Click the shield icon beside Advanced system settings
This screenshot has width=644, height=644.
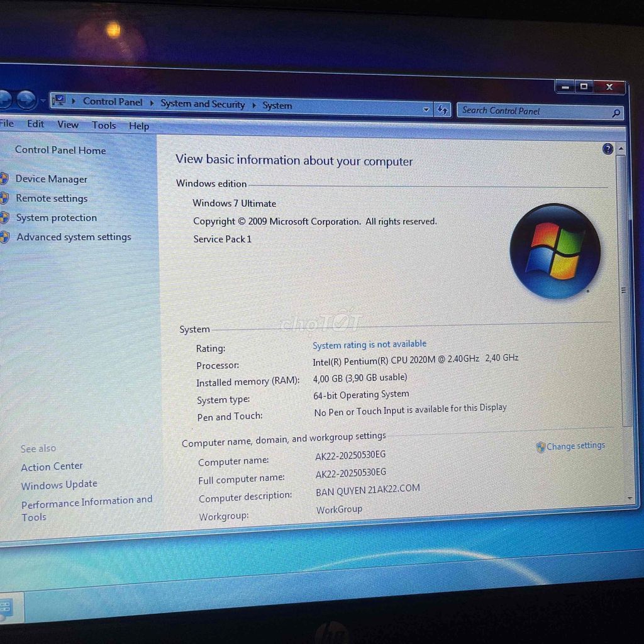point(4,237)
